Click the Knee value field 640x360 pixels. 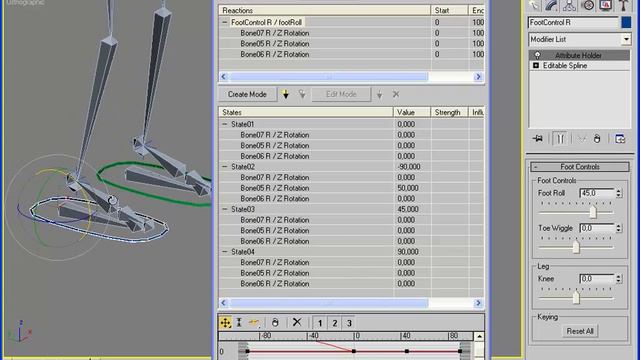[597, 279]
